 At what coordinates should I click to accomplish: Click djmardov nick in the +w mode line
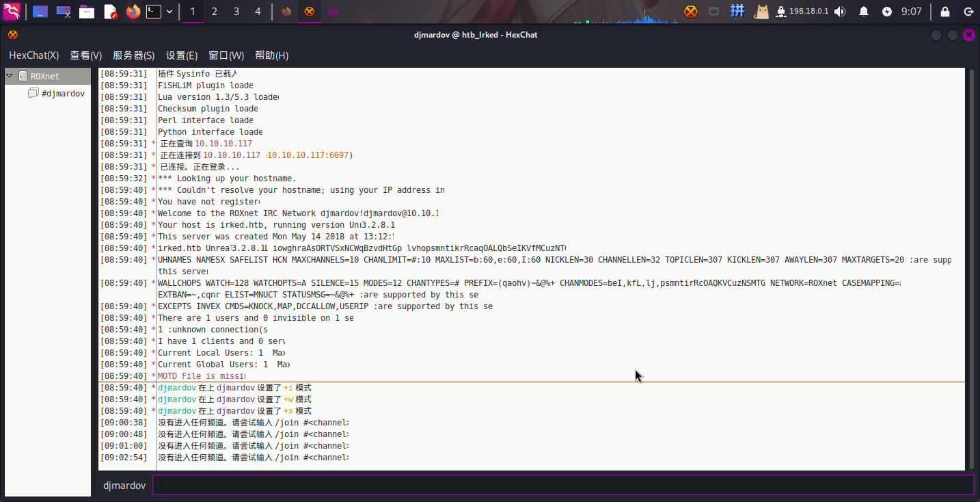[x=177, y=399]
